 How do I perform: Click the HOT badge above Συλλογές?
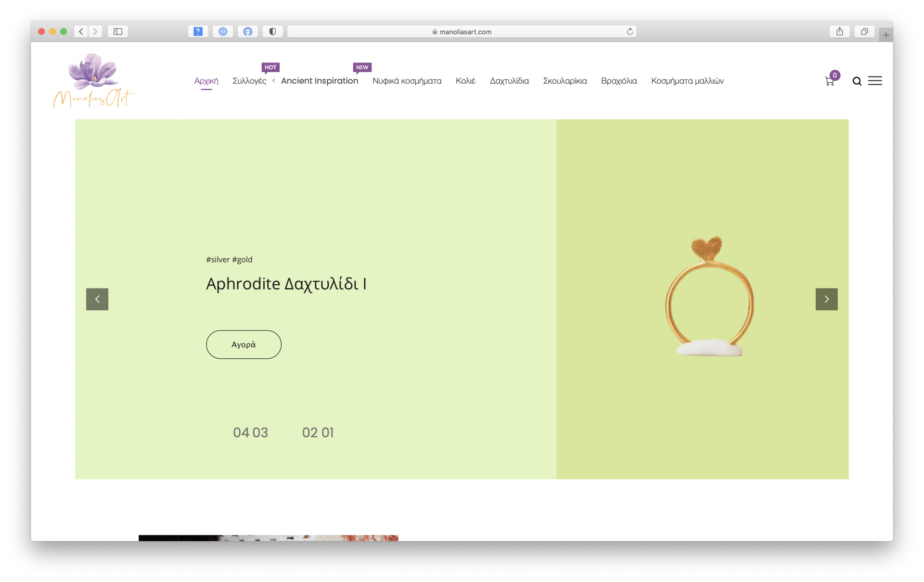tap(270, 67)
